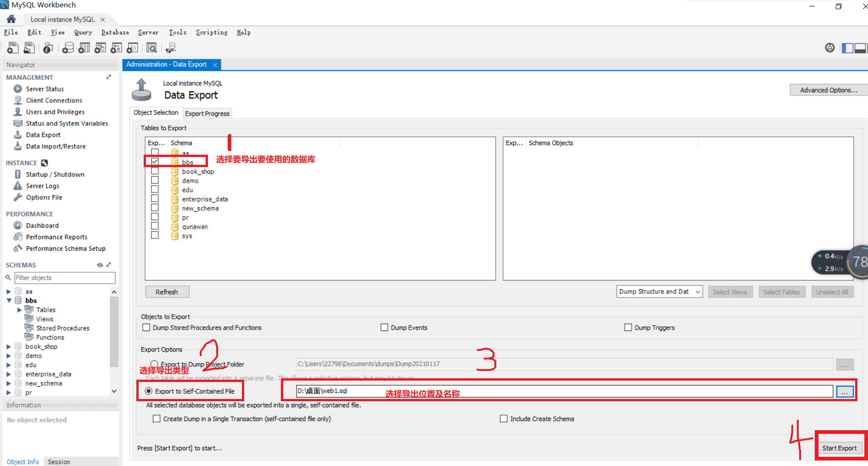Toggle the left sidebar panel icon
This screenshot has width=868, height=466.
point(847,48)
